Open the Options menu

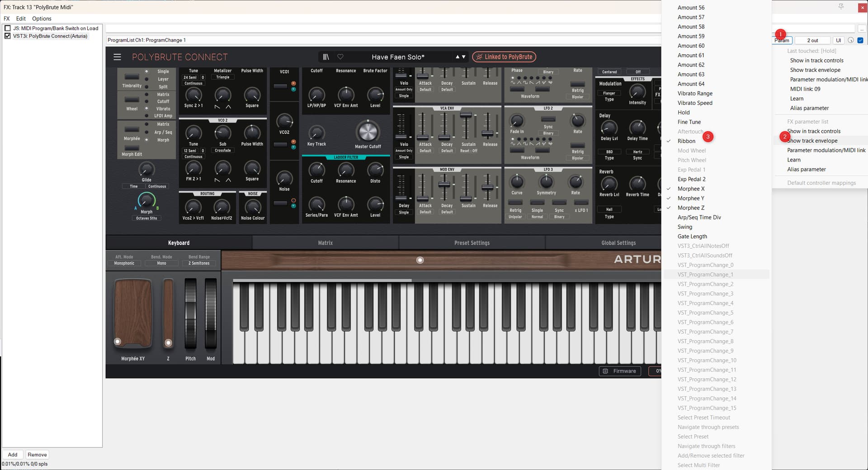[42, 19]
